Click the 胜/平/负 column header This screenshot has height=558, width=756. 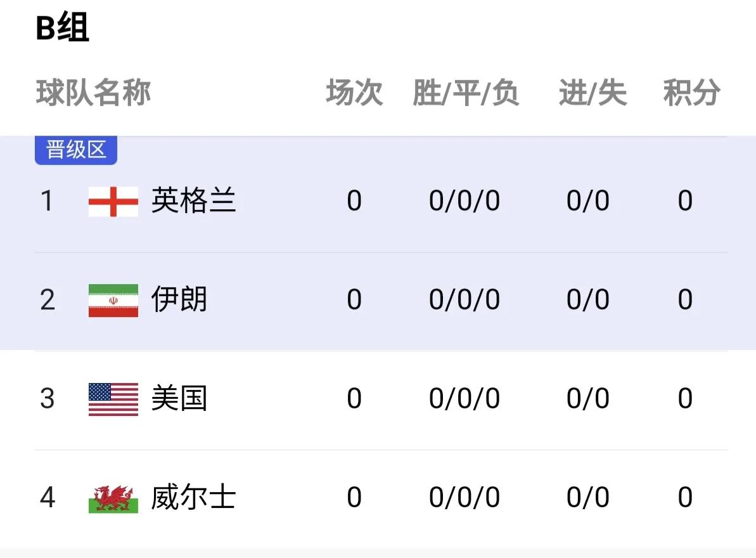pyautogui.click(x=467, y=93)
